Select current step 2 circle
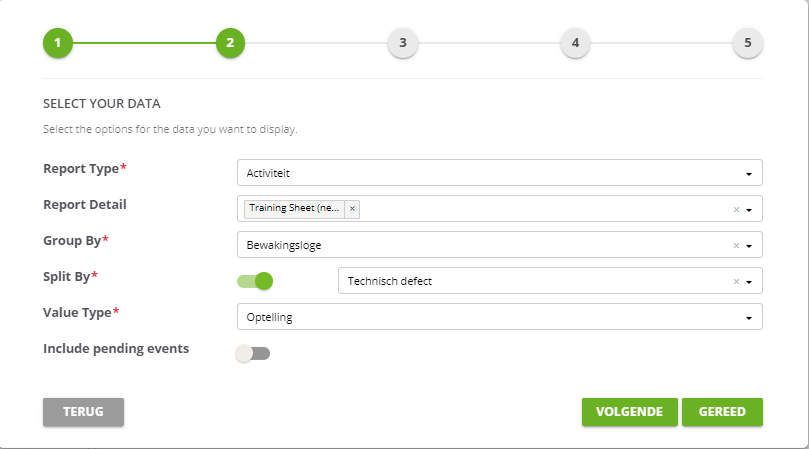The width and height of the screenshot is (809, 449). pos(230,43)
